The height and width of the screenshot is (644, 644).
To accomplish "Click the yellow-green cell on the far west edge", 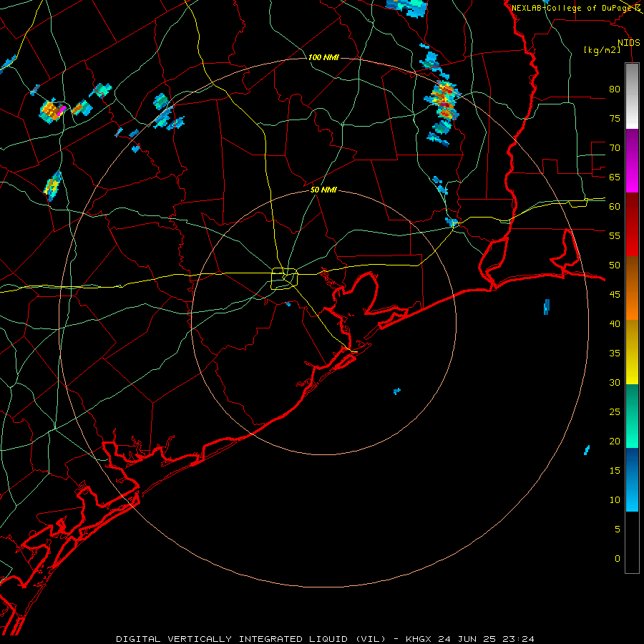I will (x=52, y=185).
